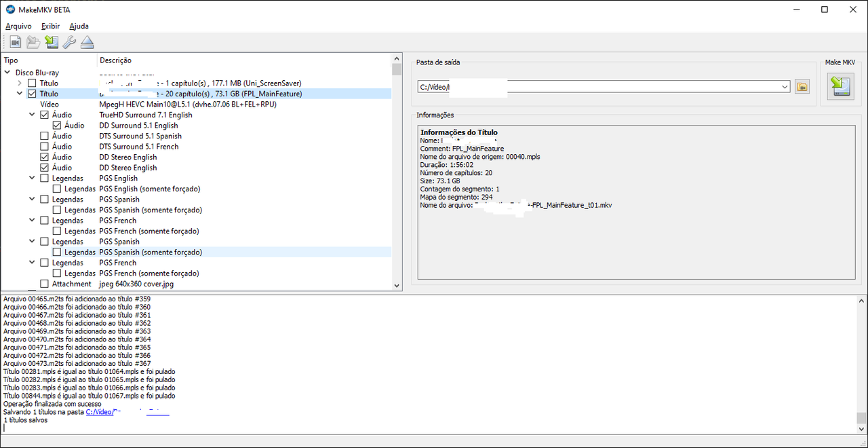This screenshot has width=868, height=448.
Task: Click the open video files toolbar icon
Action: 15,43
